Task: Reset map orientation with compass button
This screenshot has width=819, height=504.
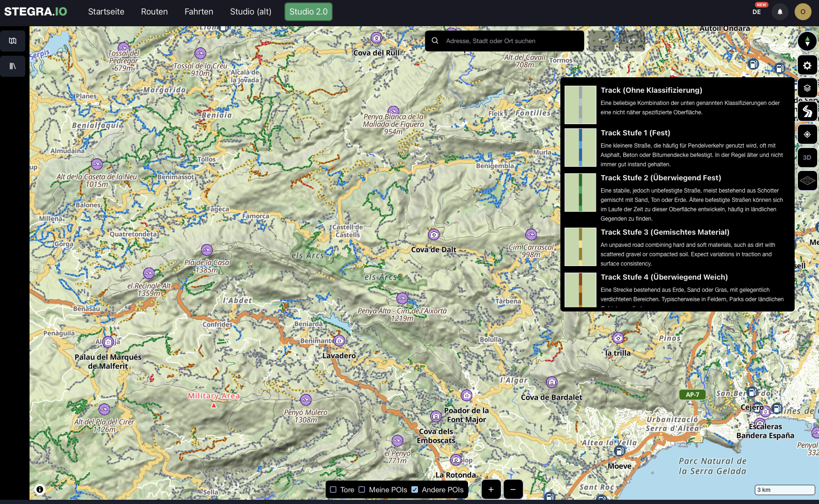Action: coord(807,41)
